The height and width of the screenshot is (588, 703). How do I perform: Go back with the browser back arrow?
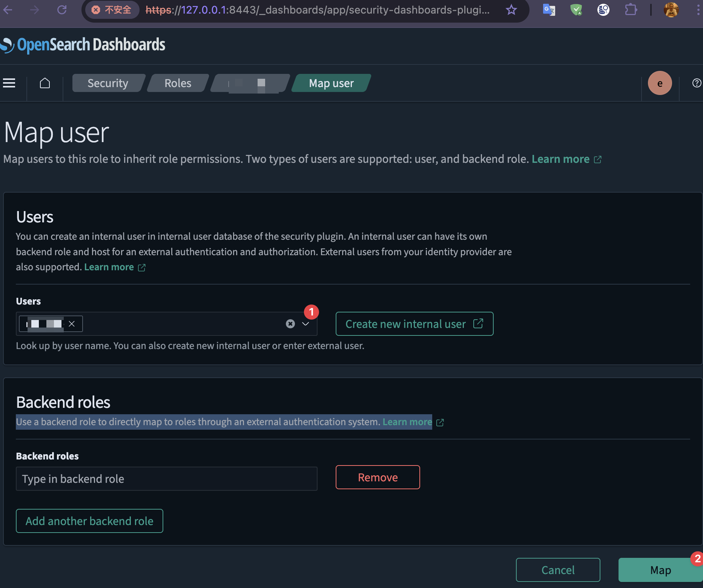pyautogui.click(x=8, y=10)
